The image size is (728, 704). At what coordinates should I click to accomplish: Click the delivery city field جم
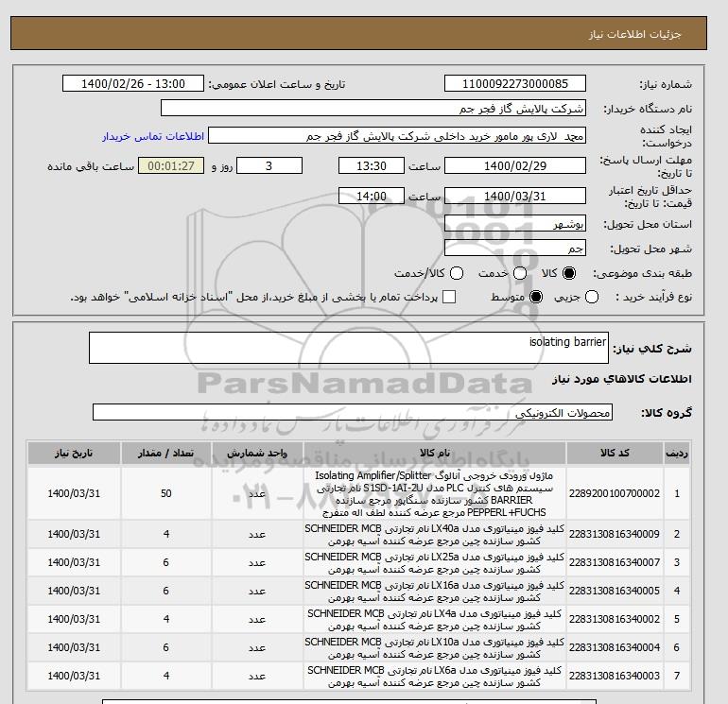pos(515,248)
